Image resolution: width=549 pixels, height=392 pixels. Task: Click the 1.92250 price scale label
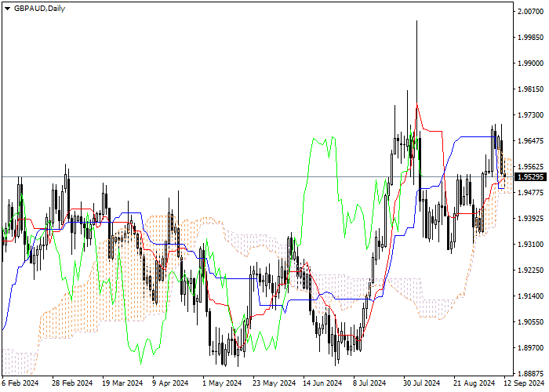click(531, 270)
